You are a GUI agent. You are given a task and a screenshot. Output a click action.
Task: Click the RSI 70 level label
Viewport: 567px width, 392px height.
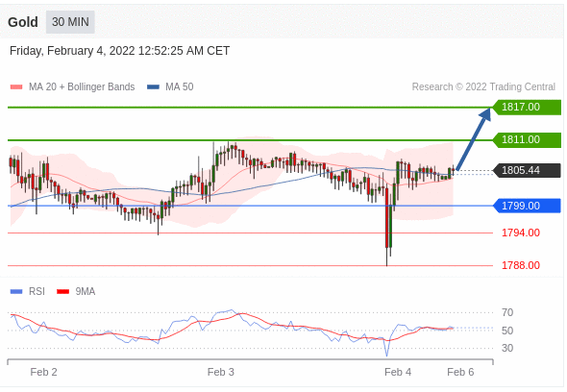tap(507, 312)
